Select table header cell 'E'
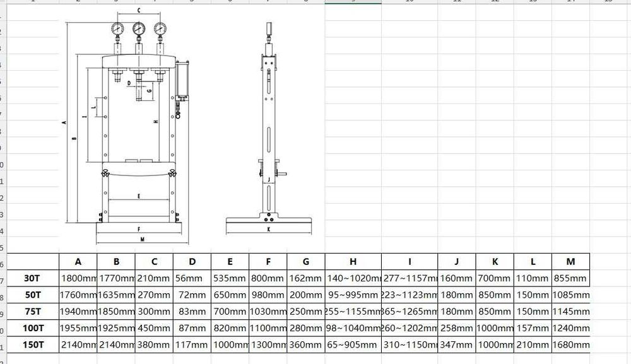631x364 pixels. tap(230, 261)
